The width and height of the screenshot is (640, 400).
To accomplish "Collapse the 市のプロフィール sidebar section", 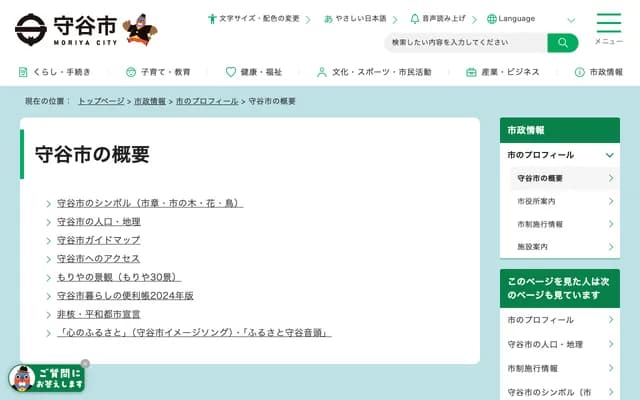I will click(x=609, y=155).
